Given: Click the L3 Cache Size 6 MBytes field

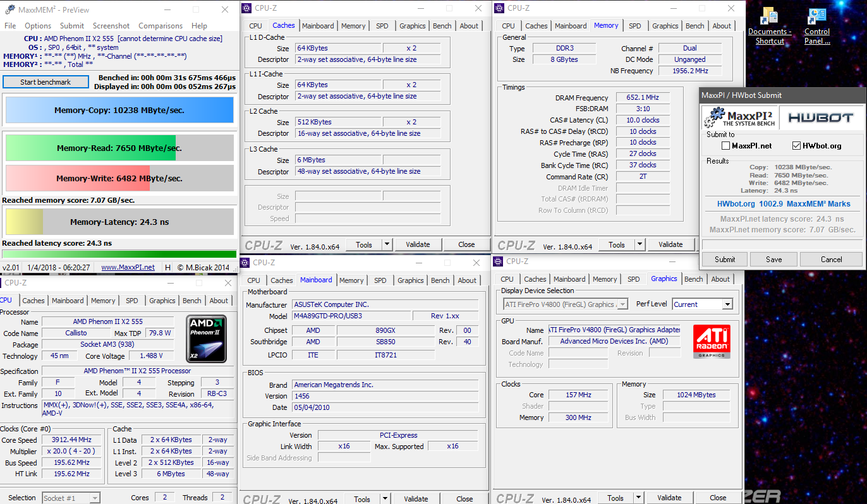Looking at the screenshot, I should click(x=338, y=160).
